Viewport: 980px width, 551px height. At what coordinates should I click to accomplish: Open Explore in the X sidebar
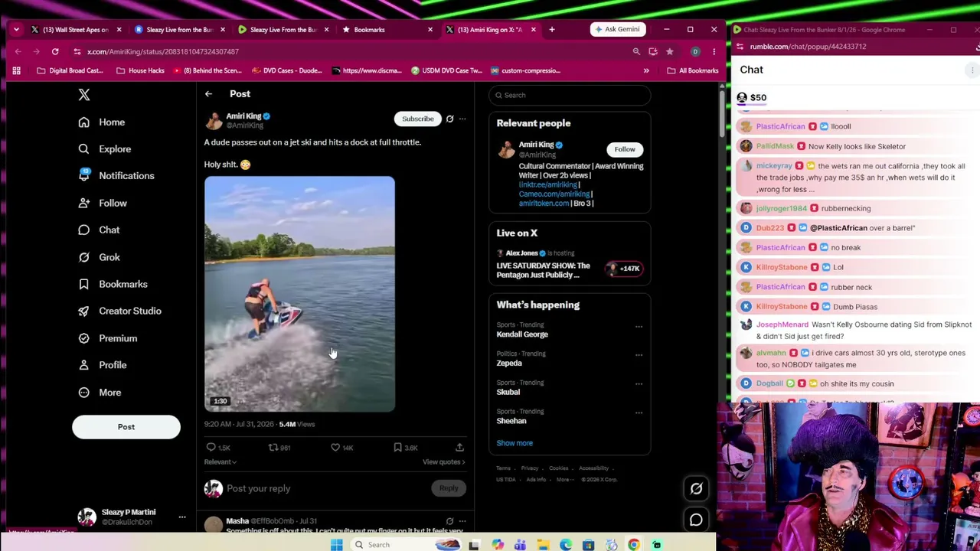coord(105,149)
